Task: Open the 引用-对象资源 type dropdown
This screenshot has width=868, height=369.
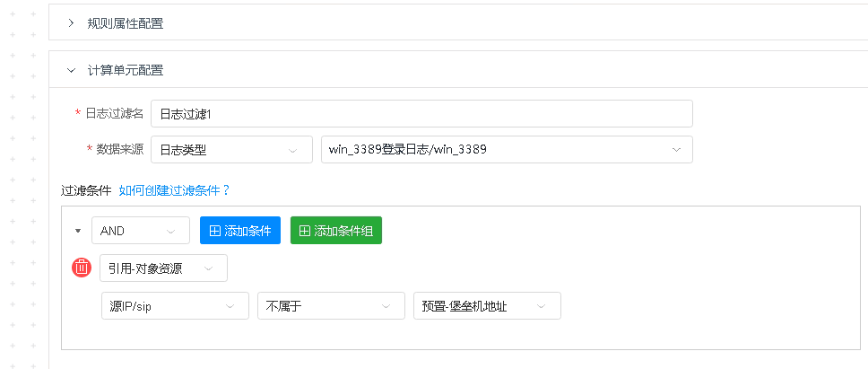Action: [x=163, y=268]
